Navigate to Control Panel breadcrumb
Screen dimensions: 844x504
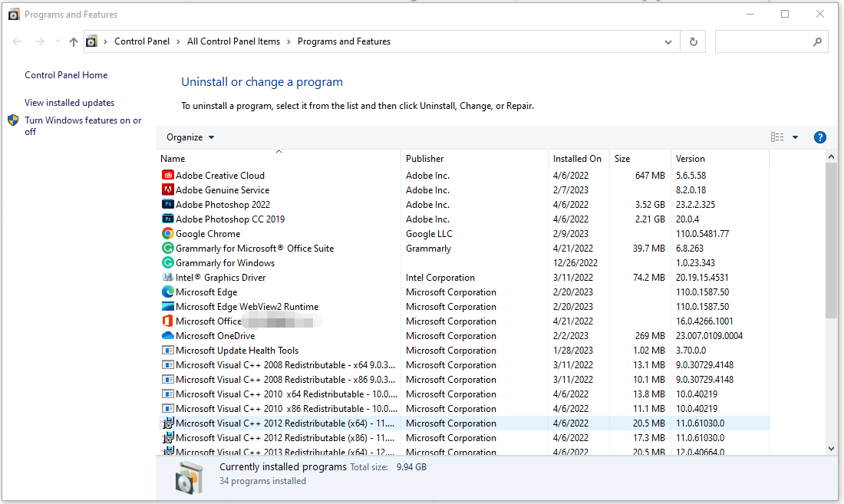pyautogui.click(x=142, y=41)
